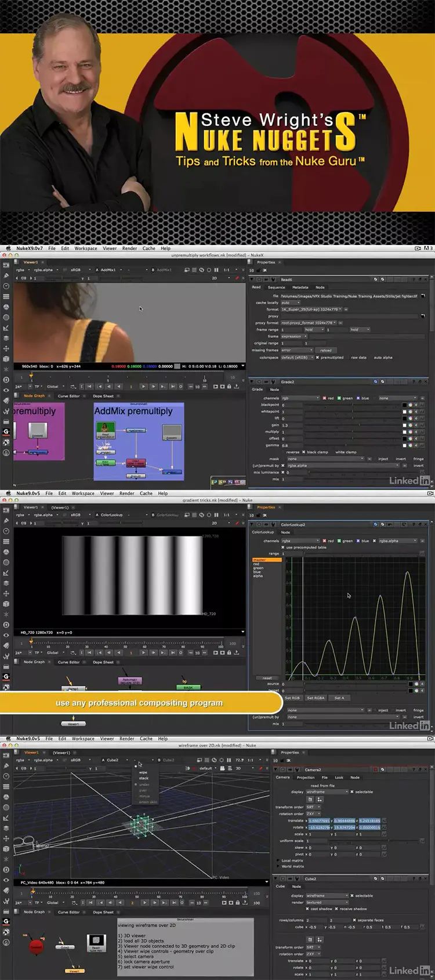Toggle green channel checkbox in Grade2 panel
This screenshot has width=435, height=980.
339,398
